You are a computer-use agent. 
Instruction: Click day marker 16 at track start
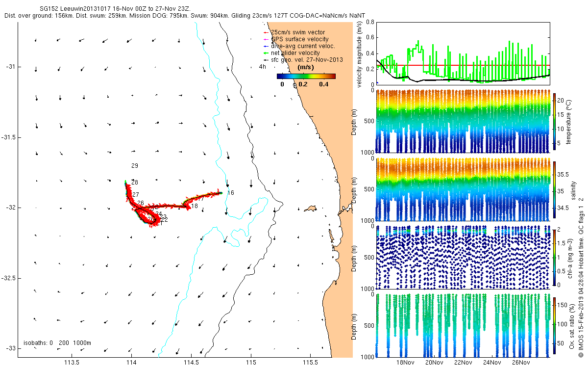(231, 193)
